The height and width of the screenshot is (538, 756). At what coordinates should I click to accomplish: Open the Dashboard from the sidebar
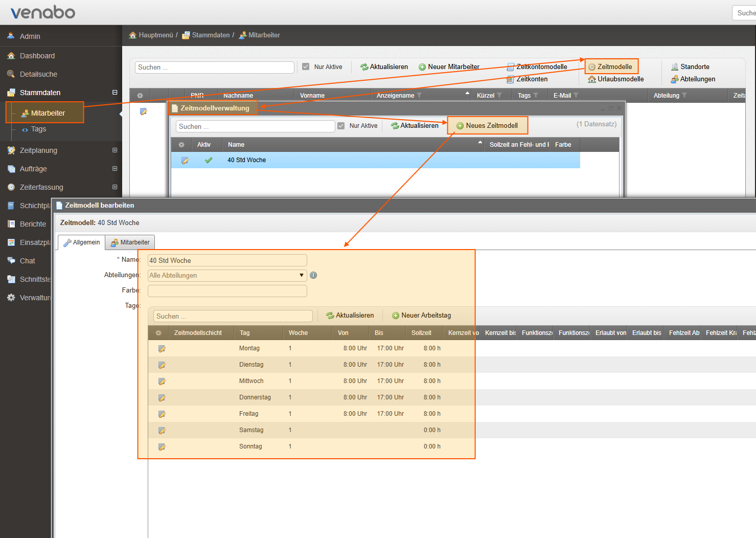pos(37,56)
